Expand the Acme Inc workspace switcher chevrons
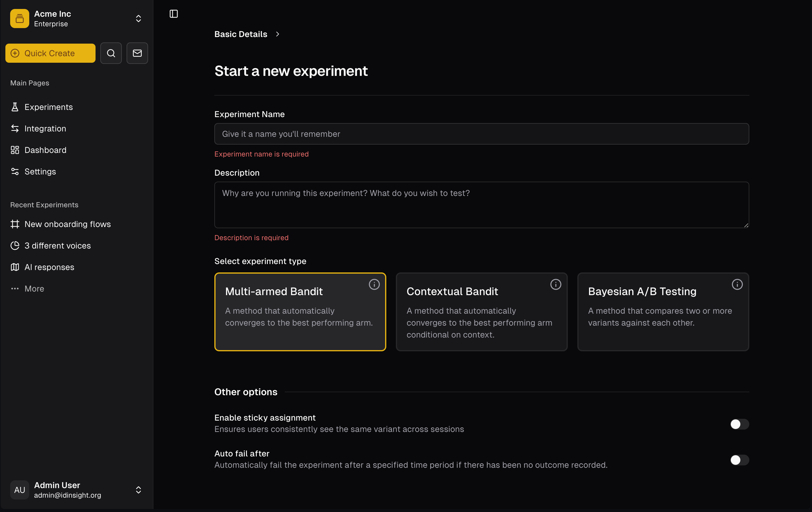Viewport: 812px width, 512px height. pos(138,19)
